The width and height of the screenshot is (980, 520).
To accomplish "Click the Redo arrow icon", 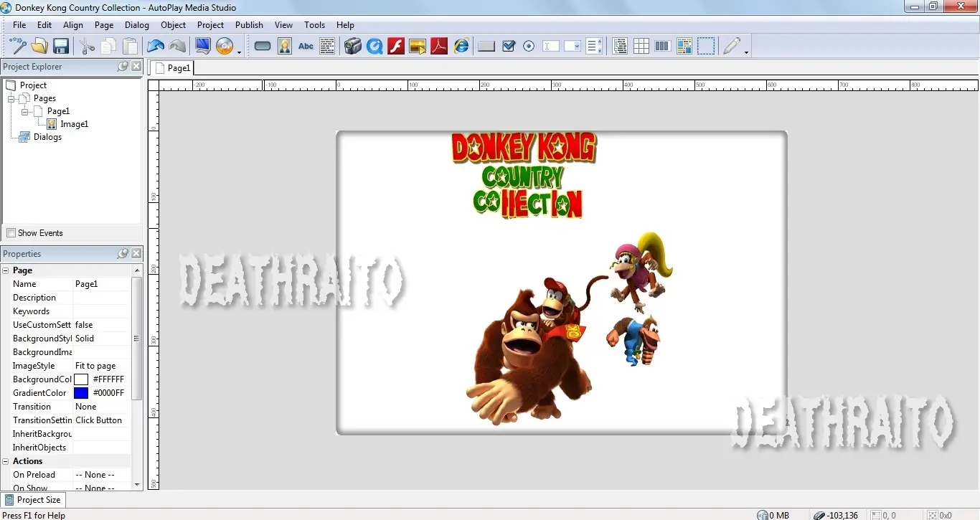I will 177,47.
